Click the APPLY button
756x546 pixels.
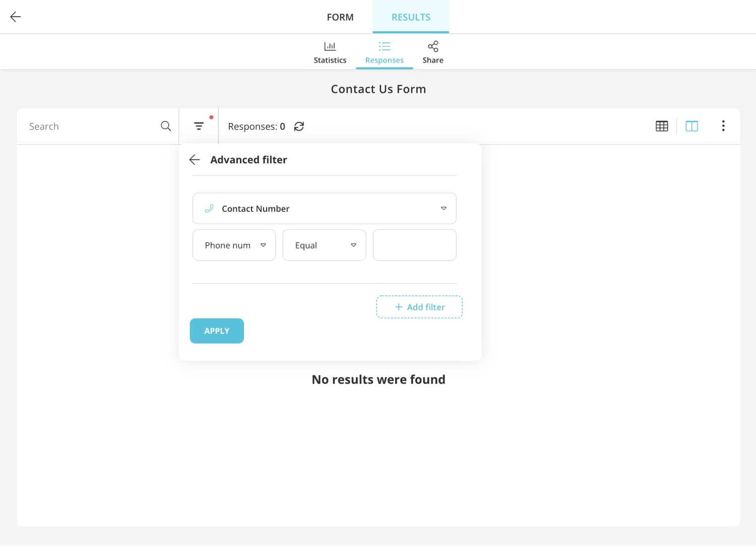pyautogui.click(x=216, y=331)
